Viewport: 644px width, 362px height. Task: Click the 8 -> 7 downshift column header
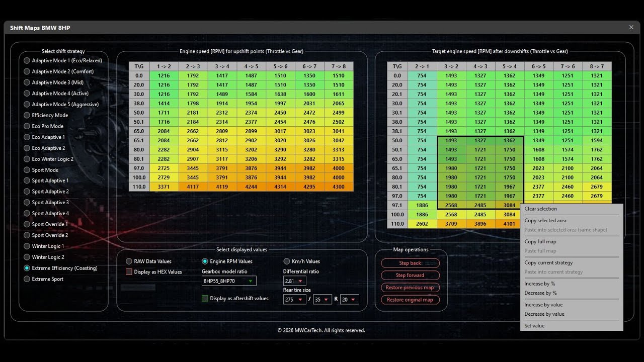(x=597, y=66)
